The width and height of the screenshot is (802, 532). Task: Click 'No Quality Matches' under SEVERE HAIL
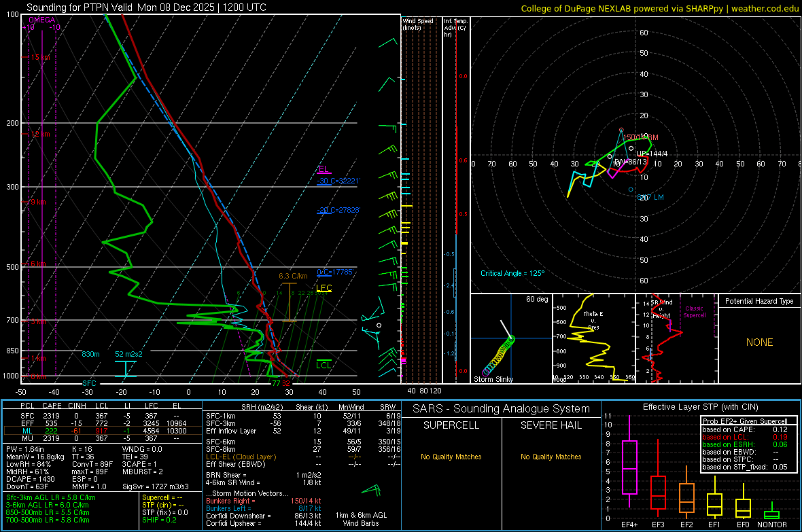551,457
